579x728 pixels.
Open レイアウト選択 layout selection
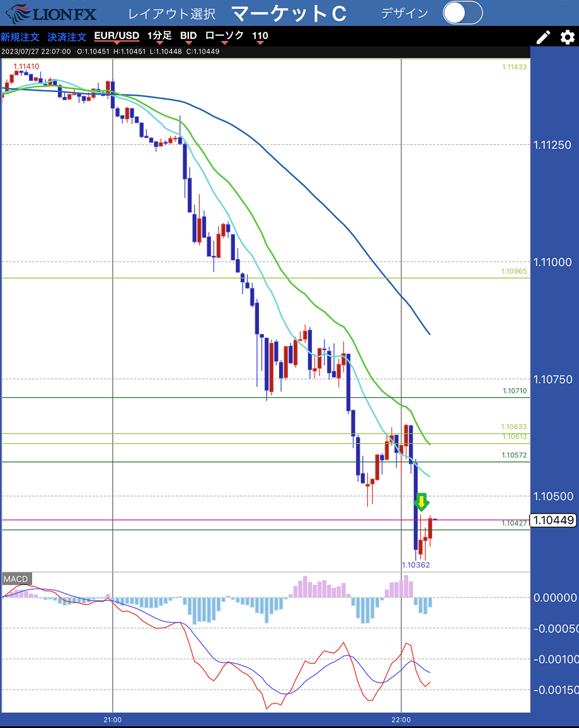click(171, 13)
